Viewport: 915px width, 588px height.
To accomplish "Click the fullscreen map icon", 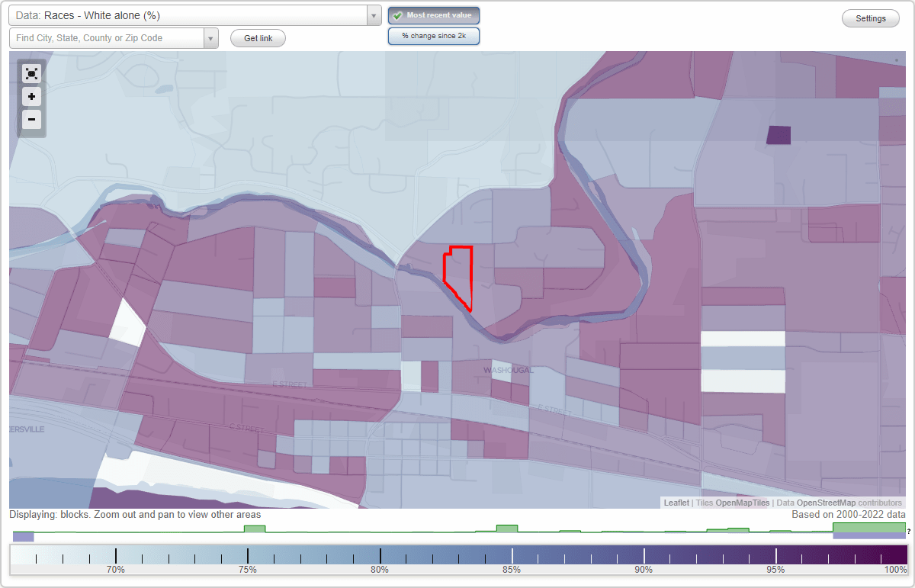I will 31,73.
